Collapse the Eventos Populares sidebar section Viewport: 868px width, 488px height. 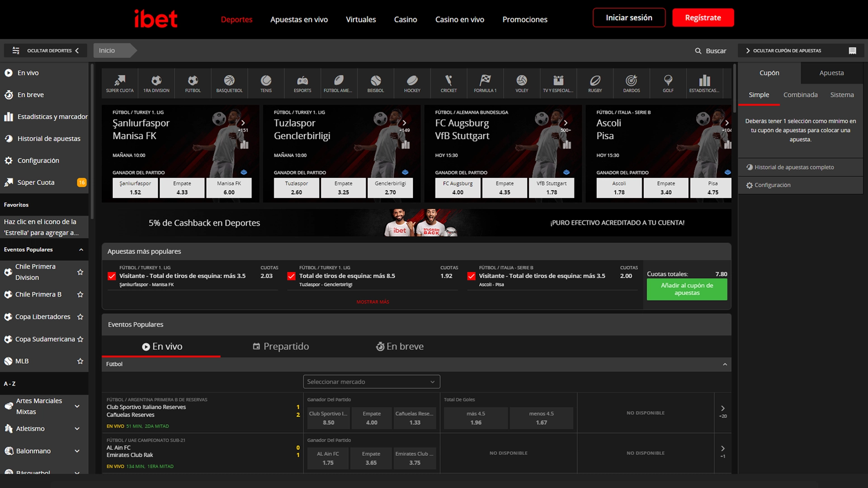click(x=81, y=250)
